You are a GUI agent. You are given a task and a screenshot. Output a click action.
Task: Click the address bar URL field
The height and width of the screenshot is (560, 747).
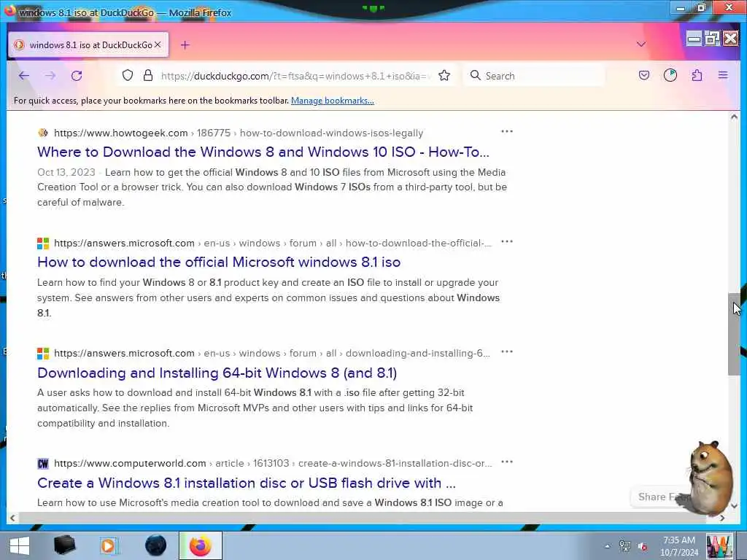(295, 76)
